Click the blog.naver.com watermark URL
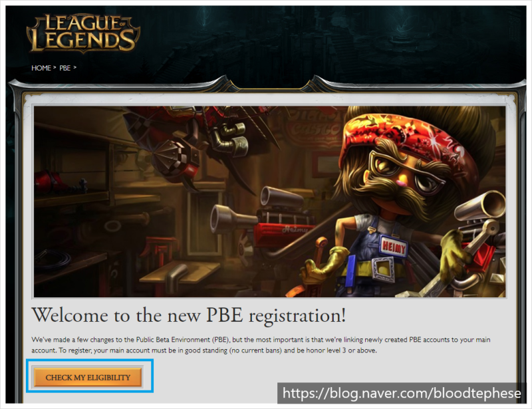This screenshot has width=532, height=409. tap(402, 393)
